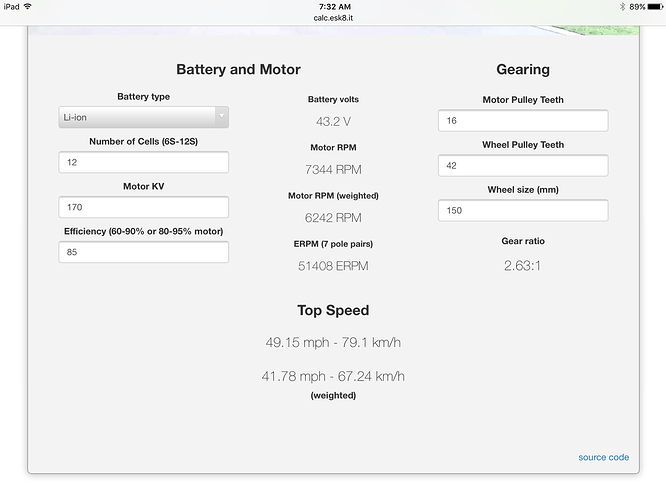This screenshot has width=666, height=500.
Task: Click the Wheel size (mm) input field
Action: tap(522, 211)
